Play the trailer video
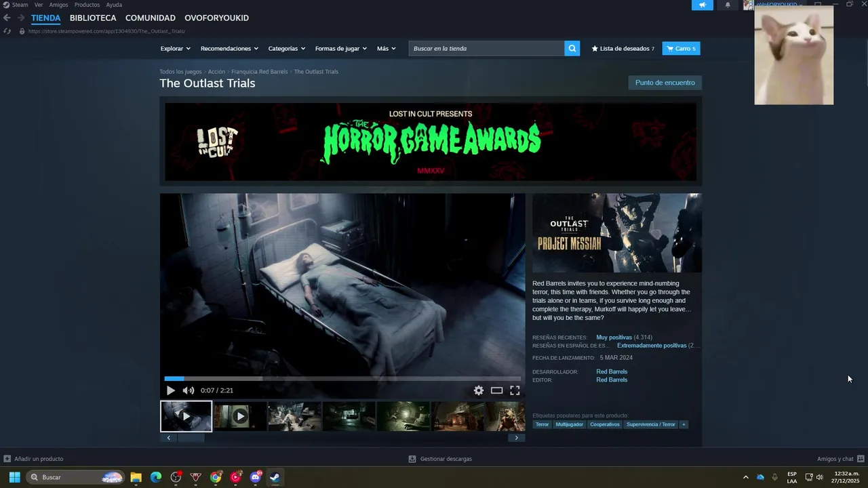Screen dimensions: 868x488 170,390
